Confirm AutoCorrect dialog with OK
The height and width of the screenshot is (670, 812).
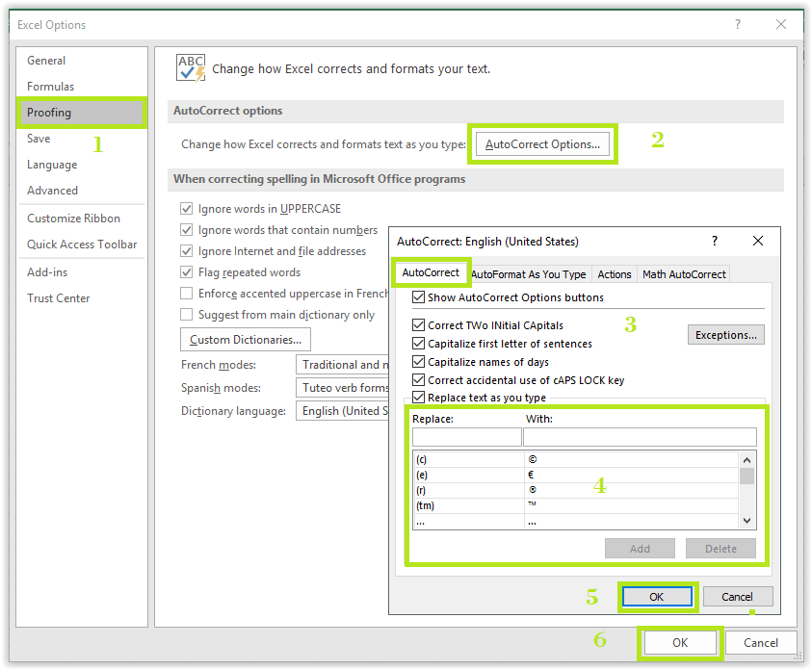(x=657, y=597)
